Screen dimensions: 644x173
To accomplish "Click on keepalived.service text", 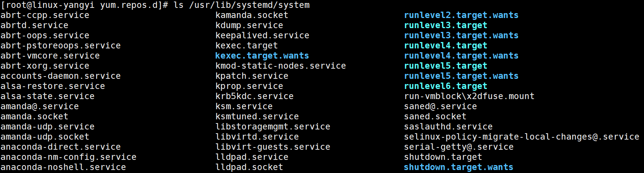I will (262, 36).
